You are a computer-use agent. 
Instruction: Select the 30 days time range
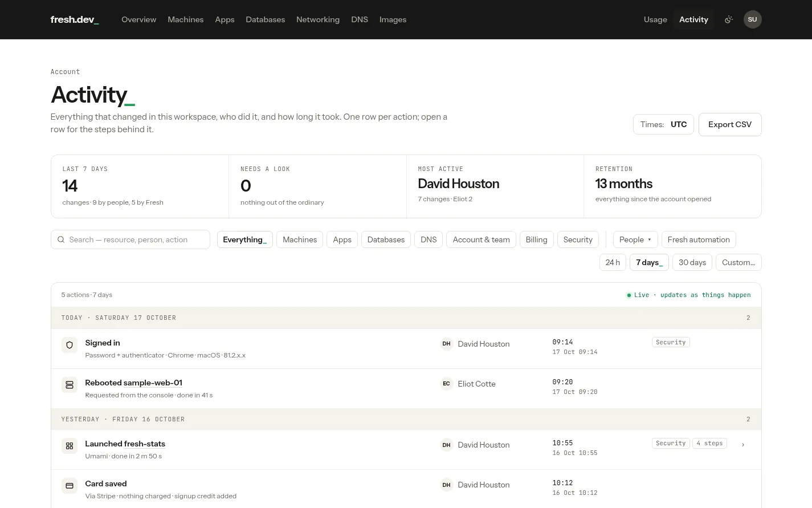[x=692, y=262]
